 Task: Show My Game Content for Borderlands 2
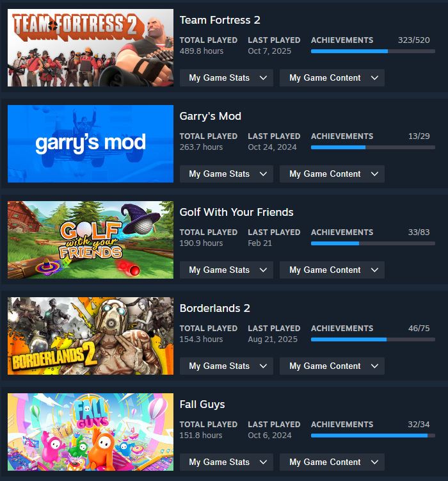332,366
